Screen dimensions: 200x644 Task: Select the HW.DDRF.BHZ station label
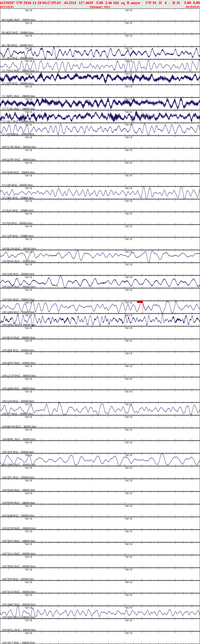(19, 160)
